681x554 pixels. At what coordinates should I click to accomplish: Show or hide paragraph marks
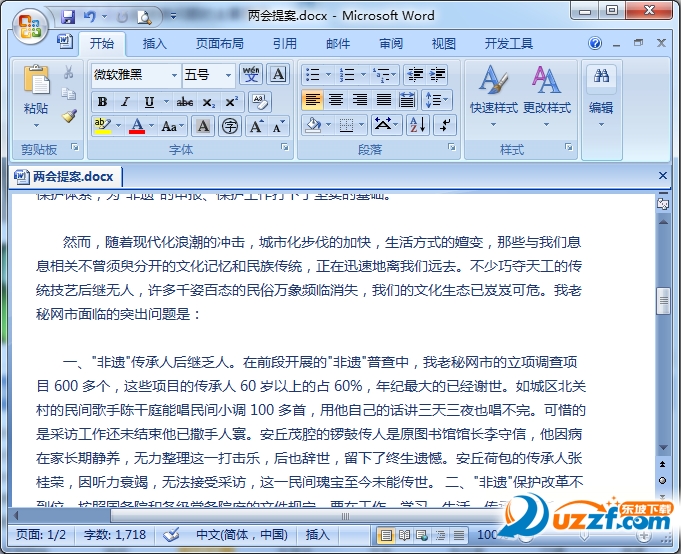[x=445, y=125]
